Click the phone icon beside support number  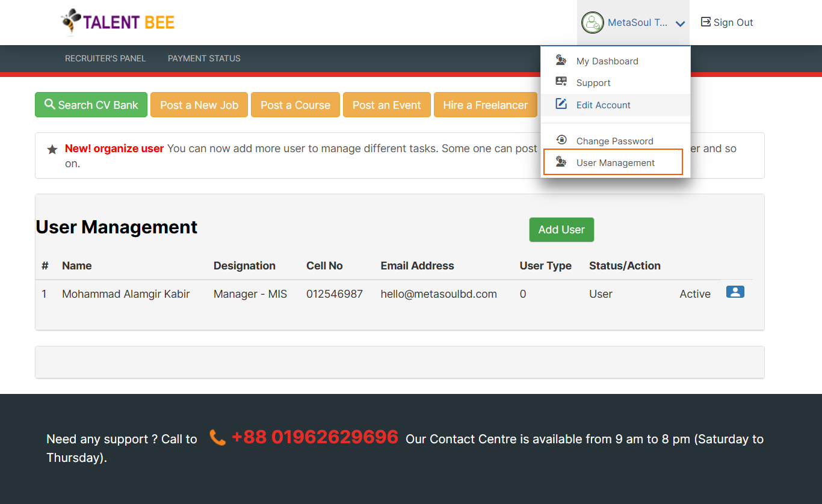coord(217,438)
